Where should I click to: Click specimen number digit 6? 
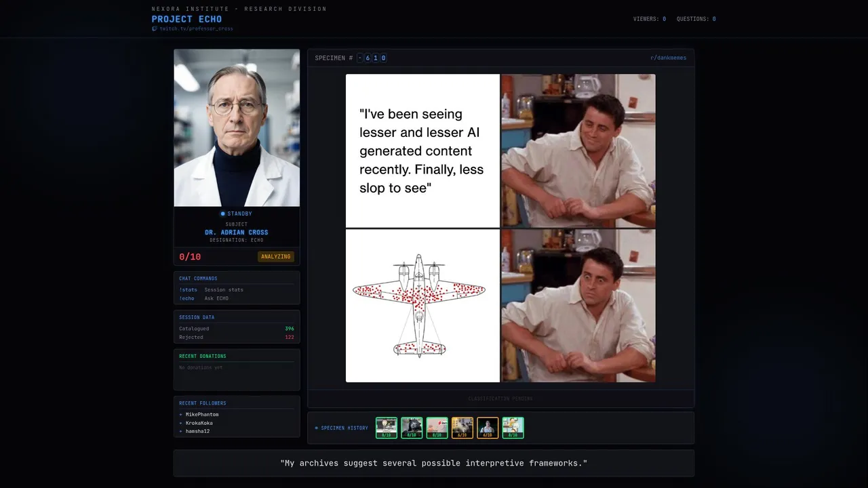(x=368, y=58)
